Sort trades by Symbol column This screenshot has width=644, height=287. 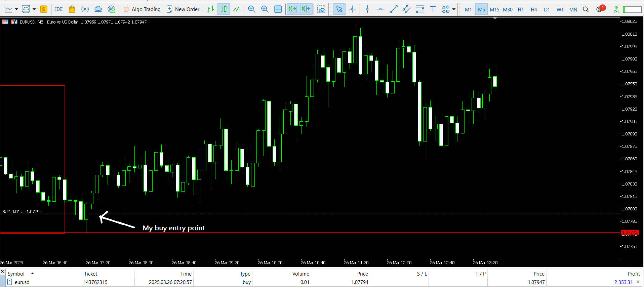[x=16, y=274]
